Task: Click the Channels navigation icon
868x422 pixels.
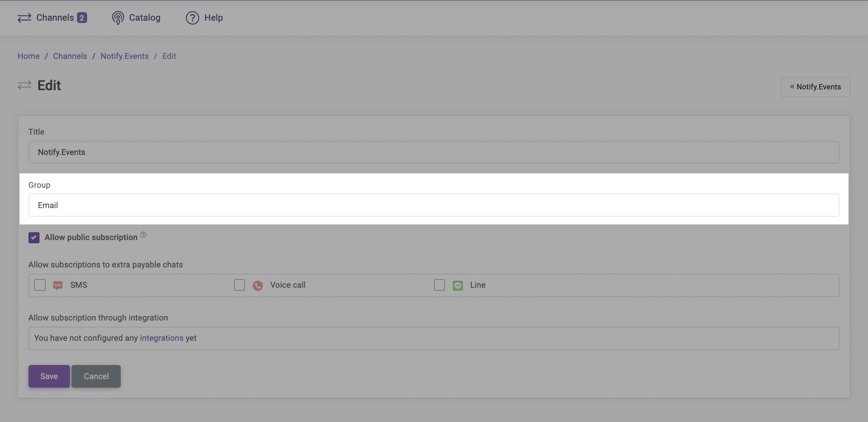Action: 24,18
